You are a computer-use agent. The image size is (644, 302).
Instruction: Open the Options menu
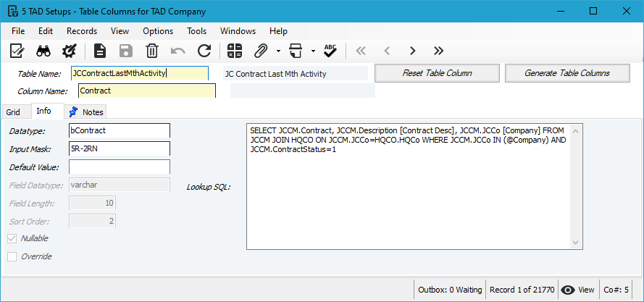pos(158,31)
